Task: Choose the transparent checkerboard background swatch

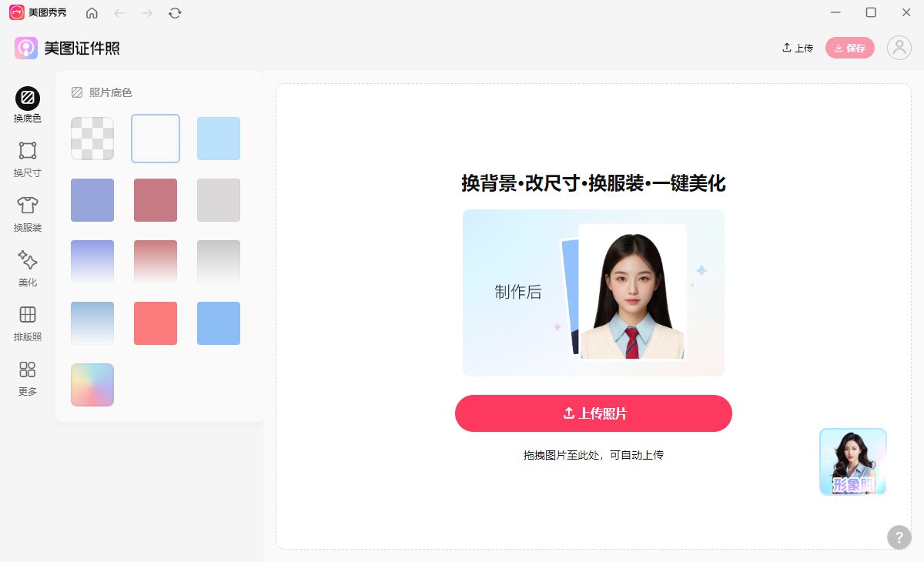Action: tap(92, 139)
